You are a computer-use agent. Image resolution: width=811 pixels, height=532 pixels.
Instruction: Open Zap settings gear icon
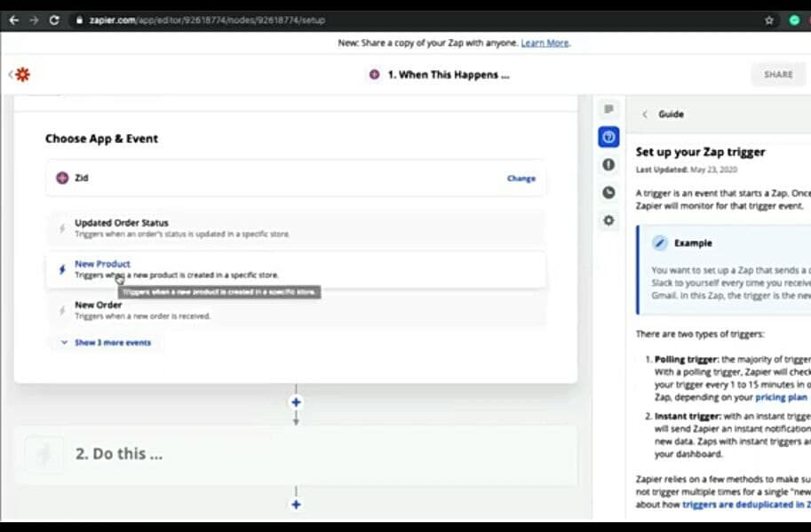608,220
